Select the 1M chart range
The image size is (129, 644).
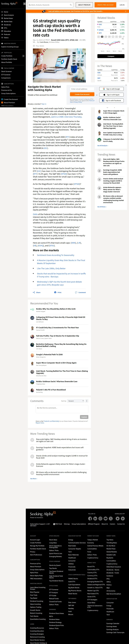(x=106, y=37)
